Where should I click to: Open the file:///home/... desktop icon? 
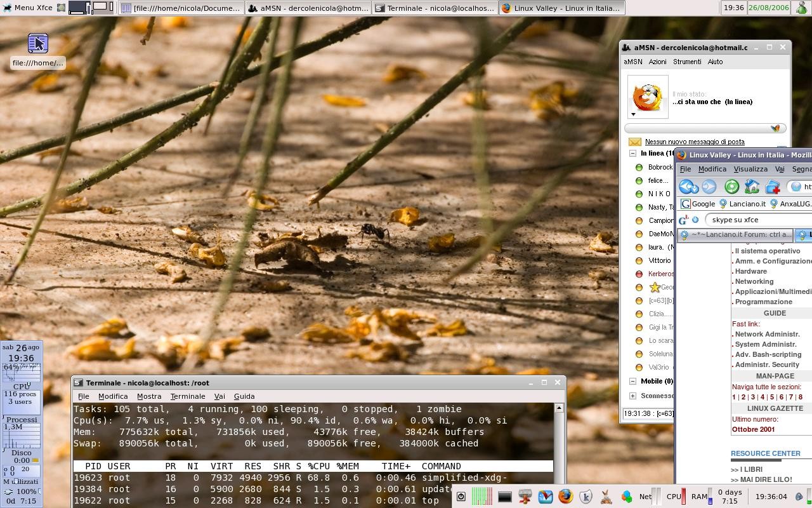[38, 50]
